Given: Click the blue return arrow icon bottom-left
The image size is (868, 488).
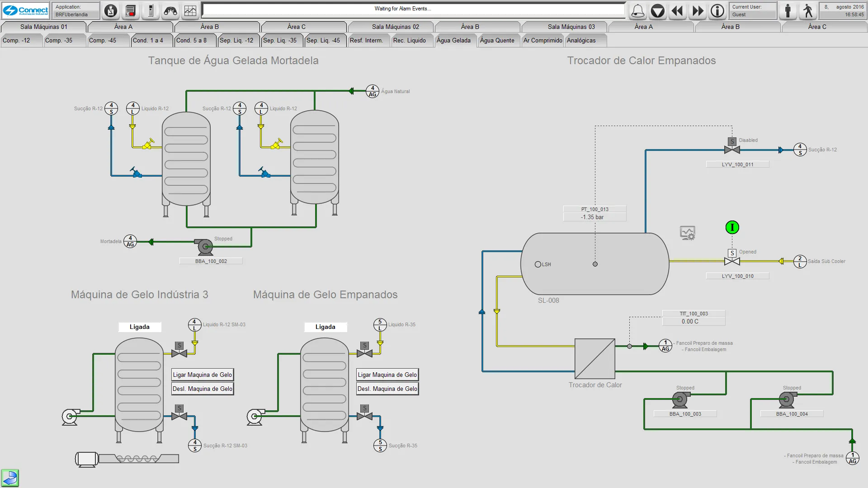Looking at the screenshot, I should [10, 478].
